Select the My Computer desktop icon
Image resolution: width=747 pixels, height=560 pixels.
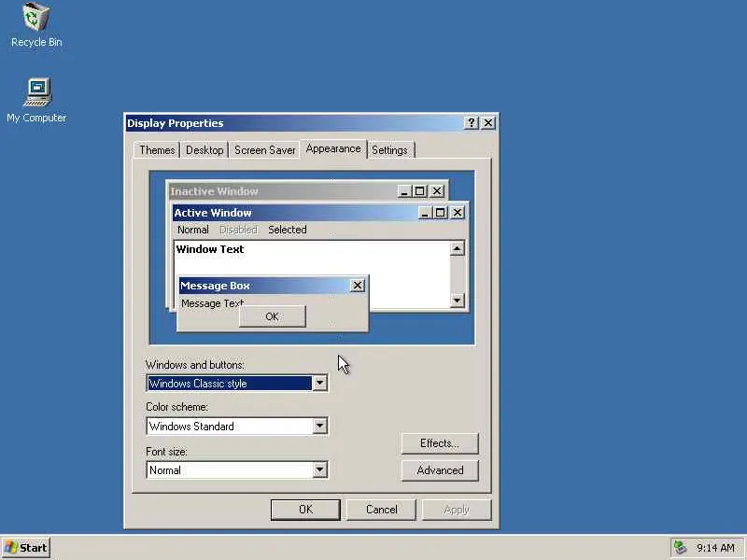(x=36, y=100)
